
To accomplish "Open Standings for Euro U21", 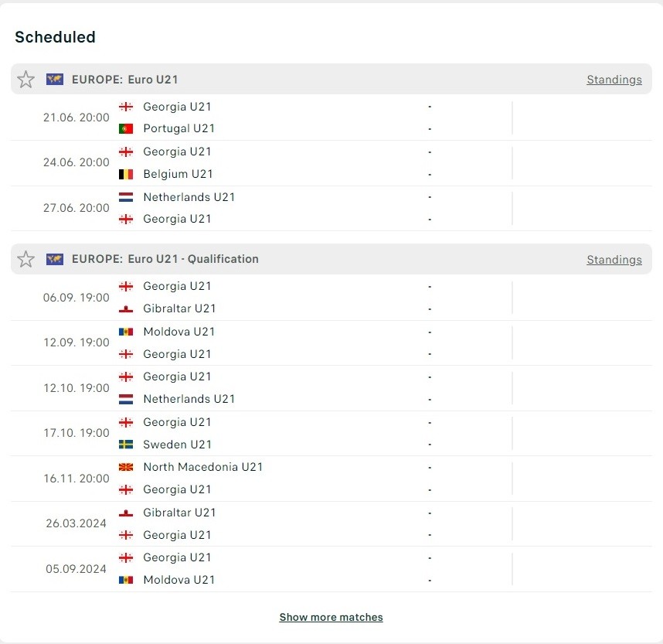I will point(614,80).
